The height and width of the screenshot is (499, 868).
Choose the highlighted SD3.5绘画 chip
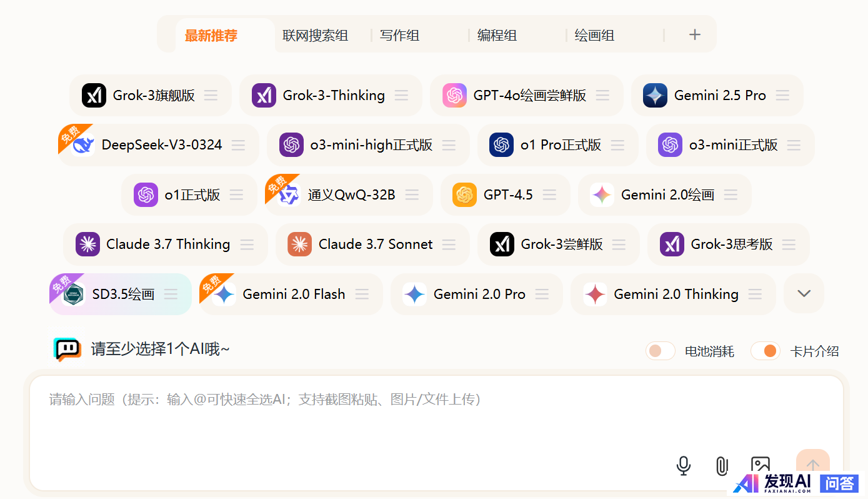pos(121,294)
